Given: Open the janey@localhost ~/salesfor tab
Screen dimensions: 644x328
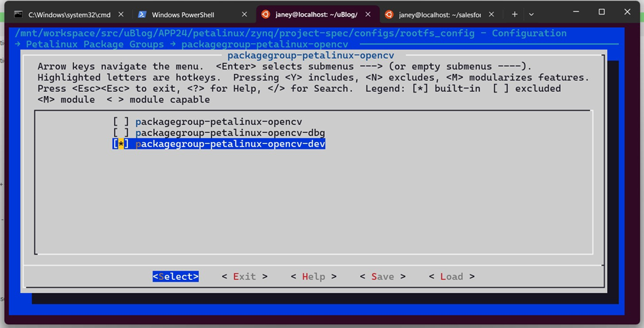Looking at the screenshot, I should pyautogui.click(x=441, y=15).
